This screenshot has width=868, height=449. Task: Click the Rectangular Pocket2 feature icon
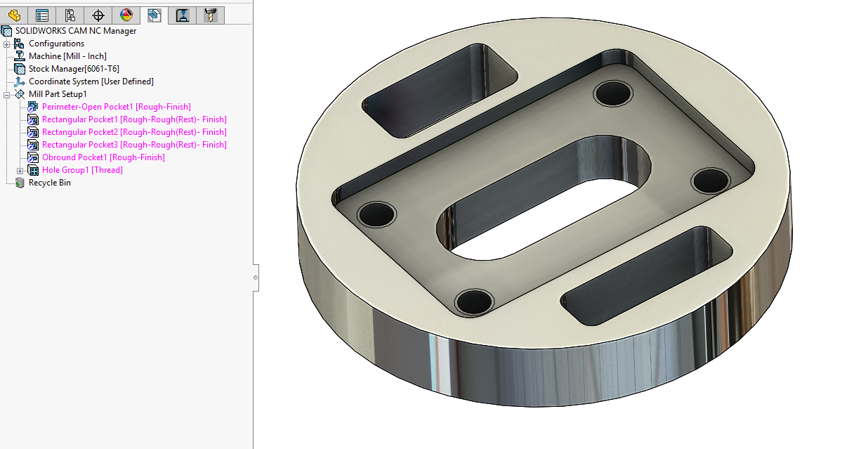coord(32,132)
